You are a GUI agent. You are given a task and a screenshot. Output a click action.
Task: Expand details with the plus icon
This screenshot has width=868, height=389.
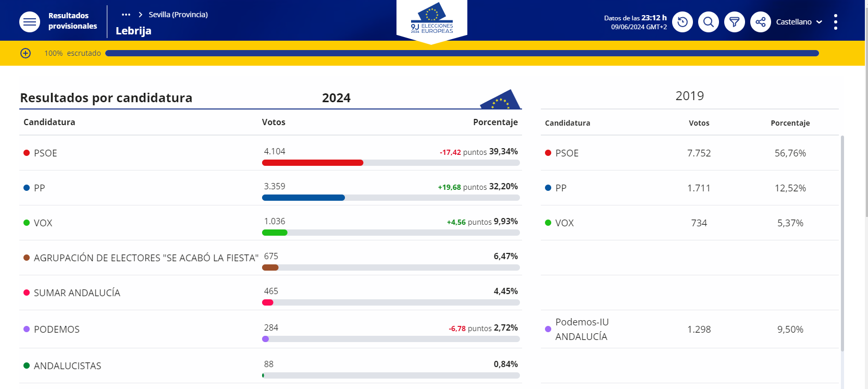point(26,53)
